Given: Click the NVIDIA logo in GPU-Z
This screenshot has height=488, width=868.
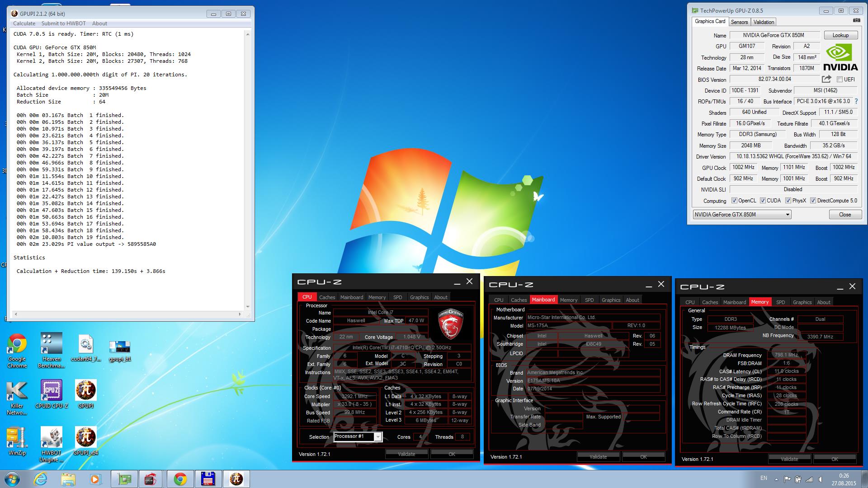Looking at the screenshot, I should coord(840,57).
